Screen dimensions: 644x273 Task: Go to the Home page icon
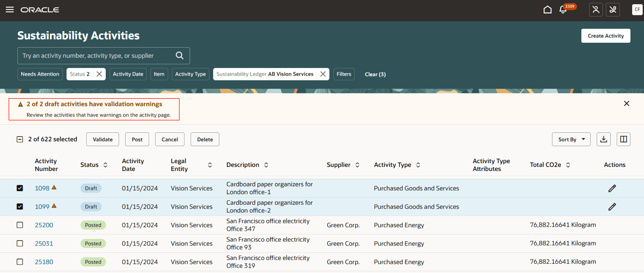click(547, 10)
